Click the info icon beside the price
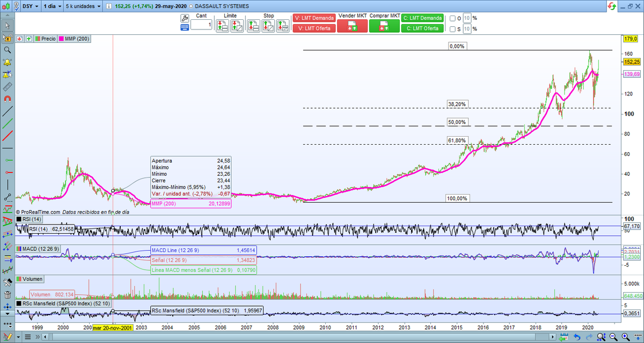The width and height of the screenshot is (644, 343). (110, 6)
